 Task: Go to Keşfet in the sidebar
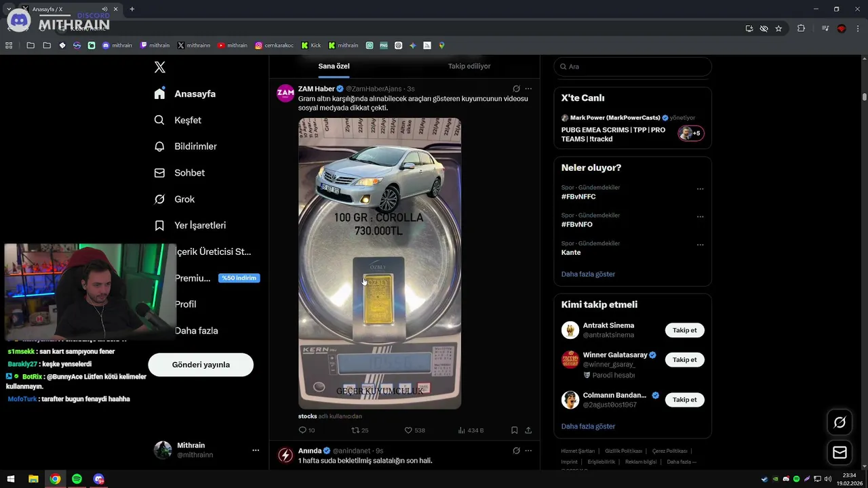178,120
